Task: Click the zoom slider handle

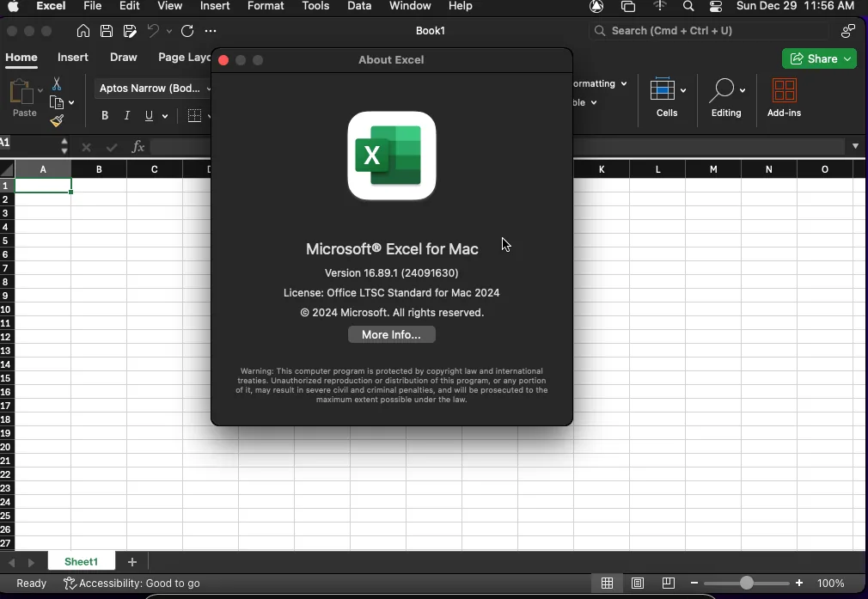Action: [x=746, y=583]
